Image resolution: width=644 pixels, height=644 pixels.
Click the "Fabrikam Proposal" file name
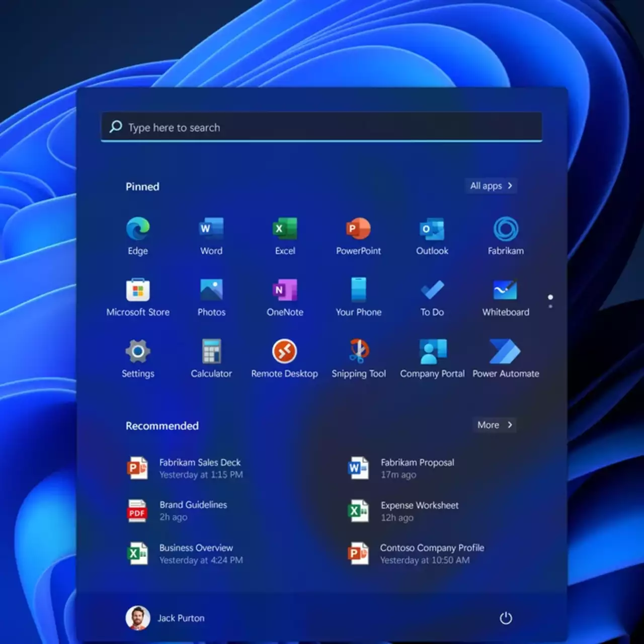(x=417, y=462)
